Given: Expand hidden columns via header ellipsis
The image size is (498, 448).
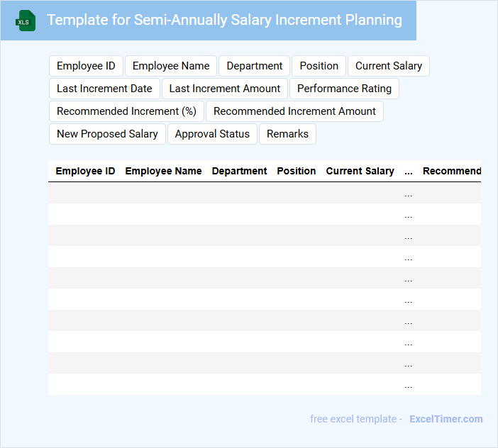Looking at the screenshot, I should [408, 171].
